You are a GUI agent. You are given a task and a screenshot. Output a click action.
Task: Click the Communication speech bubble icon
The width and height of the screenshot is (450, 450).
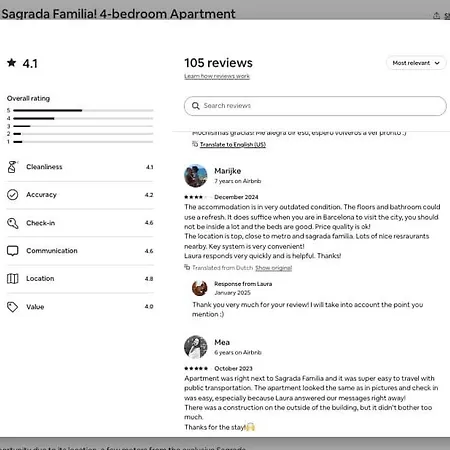[13, 251]
